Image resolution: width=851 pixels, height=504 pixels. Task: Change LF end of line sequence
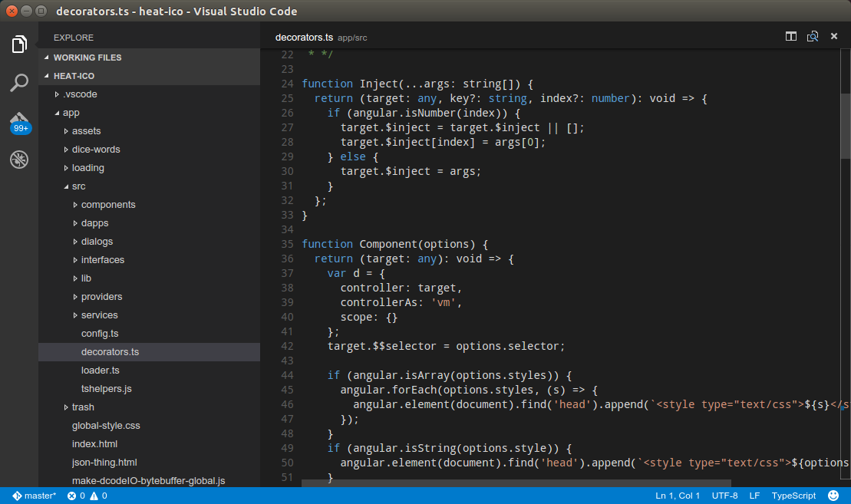point(754,496)
